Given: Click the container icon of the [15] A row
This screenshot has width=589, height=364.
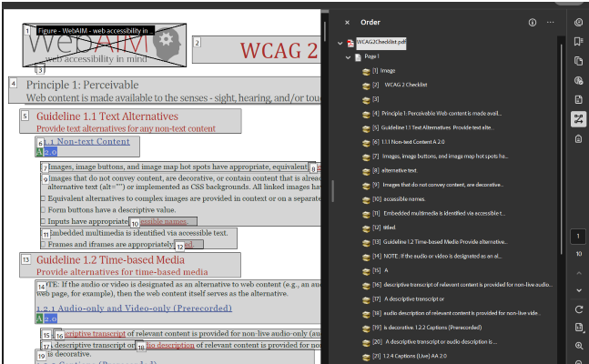Looking at the screenshot, I should 366,271.
